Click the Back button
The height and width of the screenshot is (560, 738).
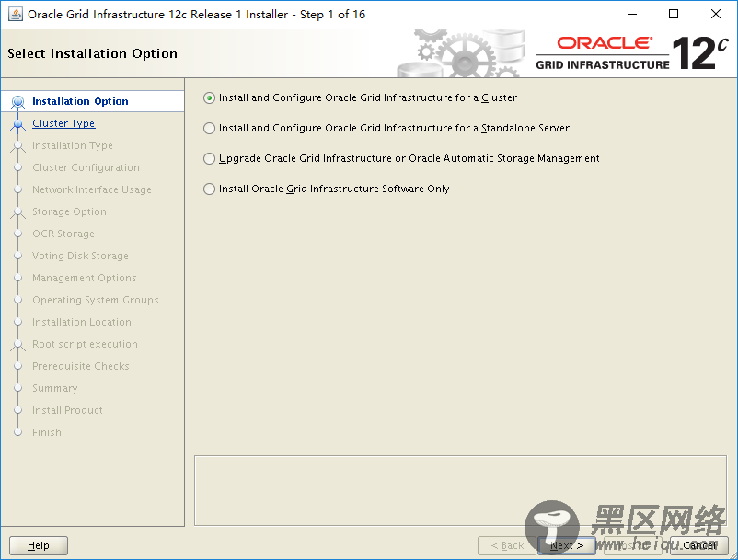(507, 545)
